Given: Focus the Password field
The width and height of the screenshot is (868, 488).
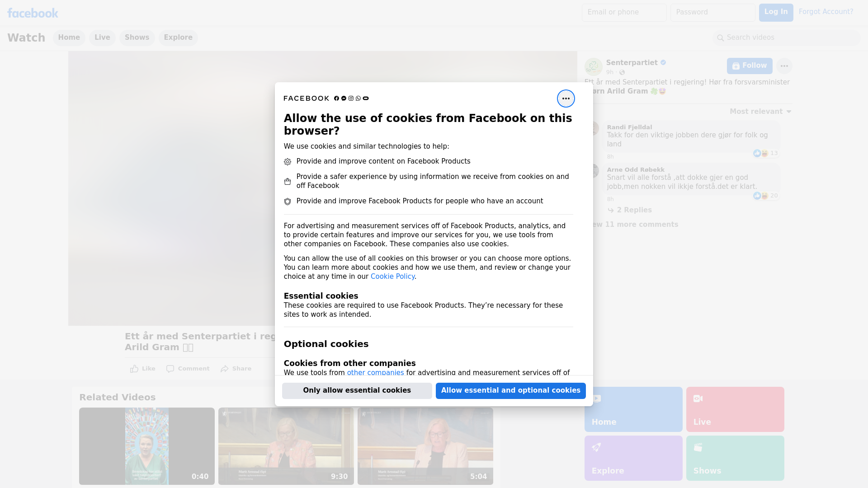Looking at the screenshot, I should click(x=712, y=13).
